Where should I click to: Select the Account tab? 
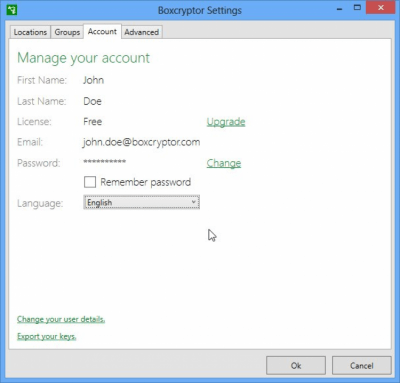(102, 32)
